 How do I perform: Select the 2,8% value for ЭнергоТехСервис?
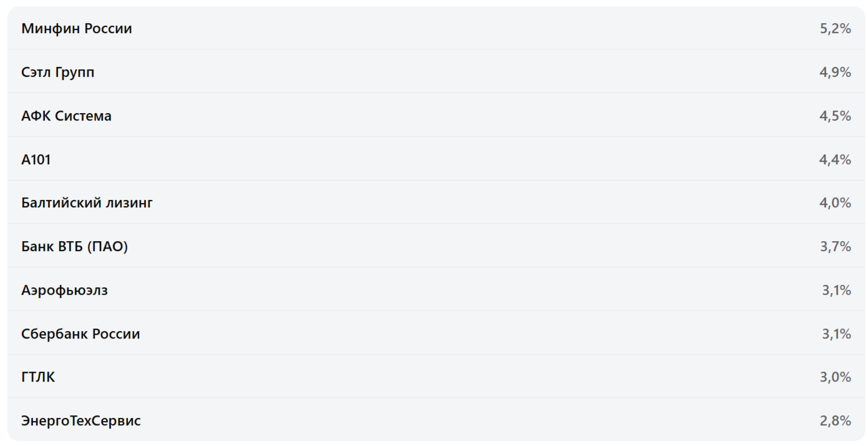[x=835, y=421]
